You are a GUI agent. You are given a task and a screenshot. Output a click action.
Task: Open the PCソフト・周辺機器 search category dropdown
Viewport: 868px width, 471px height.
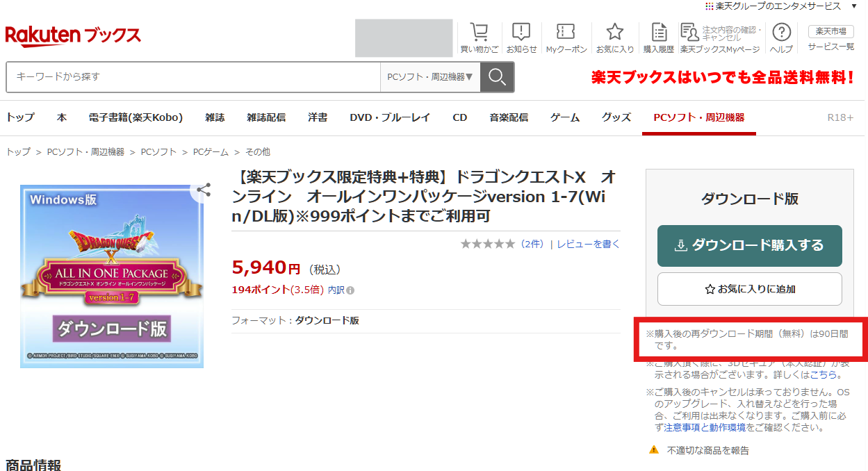(x=430, y=77)
